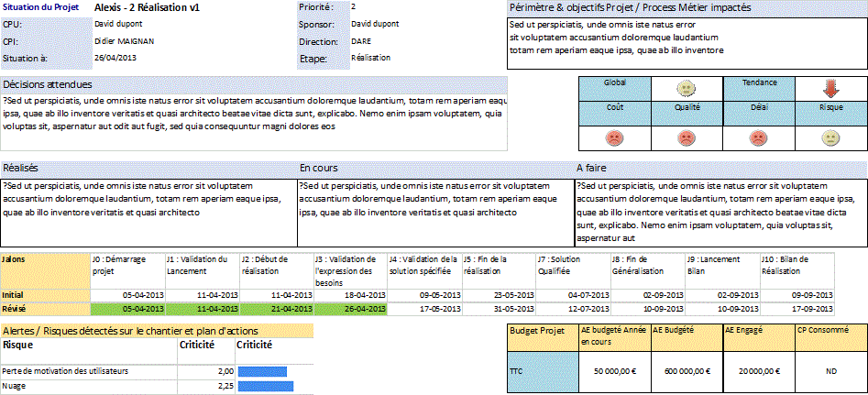Select the J0 : Démarrage projet milestone
868x395 pixels.
tap(127, 270)
